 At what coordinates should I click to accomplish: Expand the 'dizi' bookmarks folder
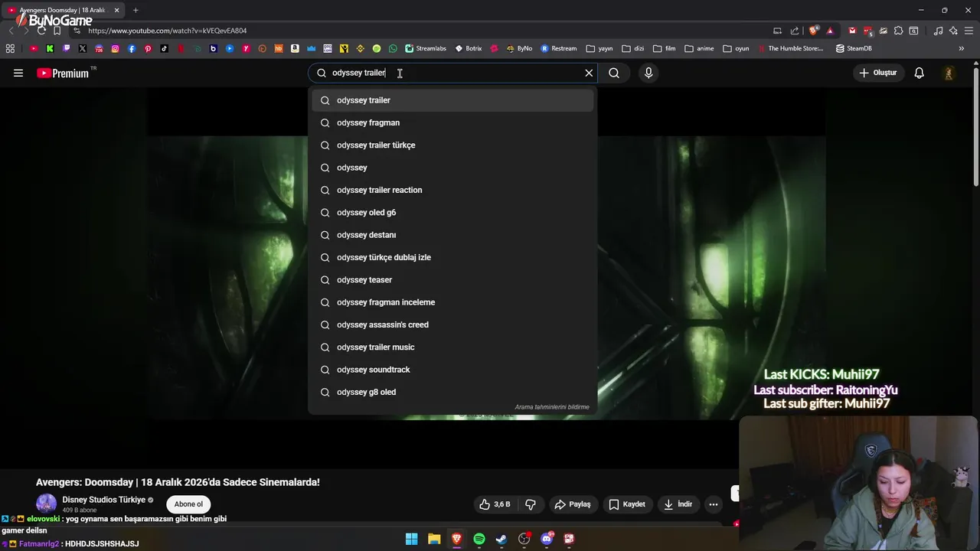click(633, 48)
